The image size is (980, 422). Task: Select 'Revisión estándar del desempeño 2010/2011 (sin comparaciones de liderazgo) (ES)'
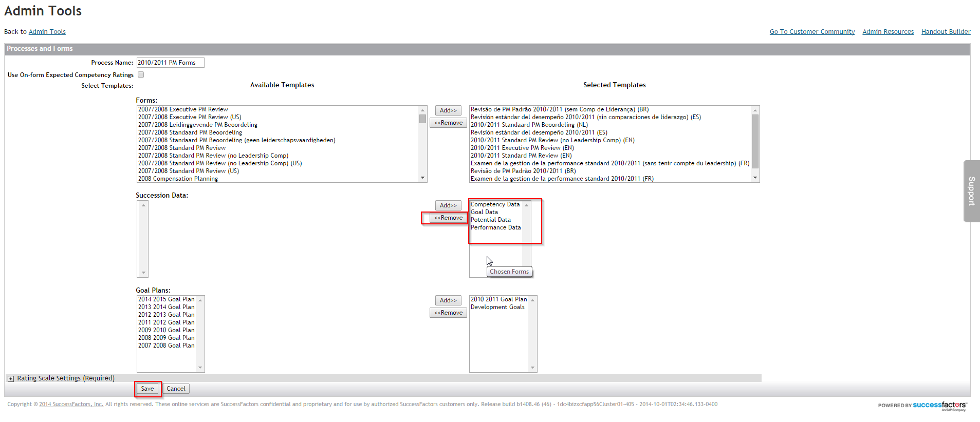point(611,117)
